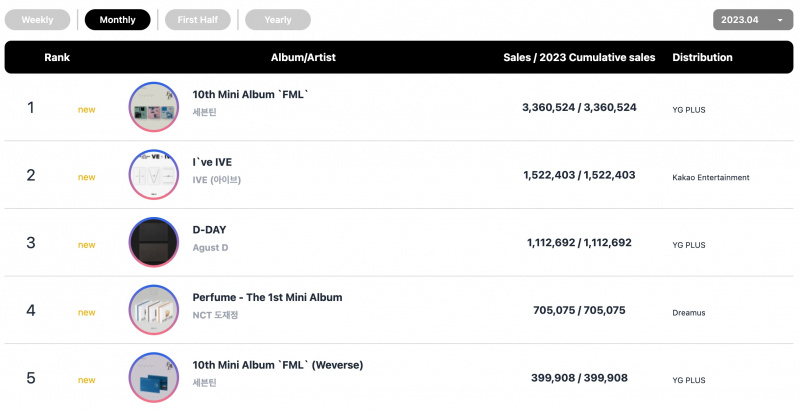
Task: Open the 2023.04 date dropdown
Action: [753, 20]
